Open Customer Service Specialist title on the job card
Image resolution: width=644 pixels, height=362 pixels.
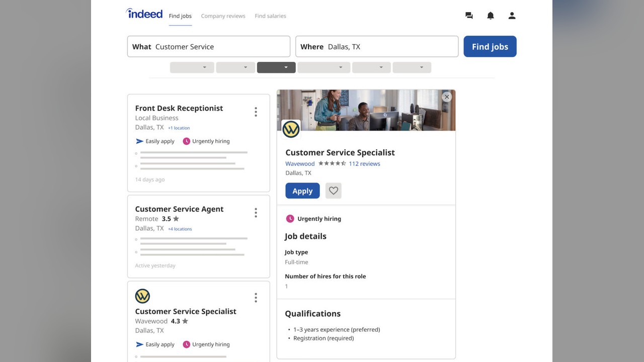186,311
